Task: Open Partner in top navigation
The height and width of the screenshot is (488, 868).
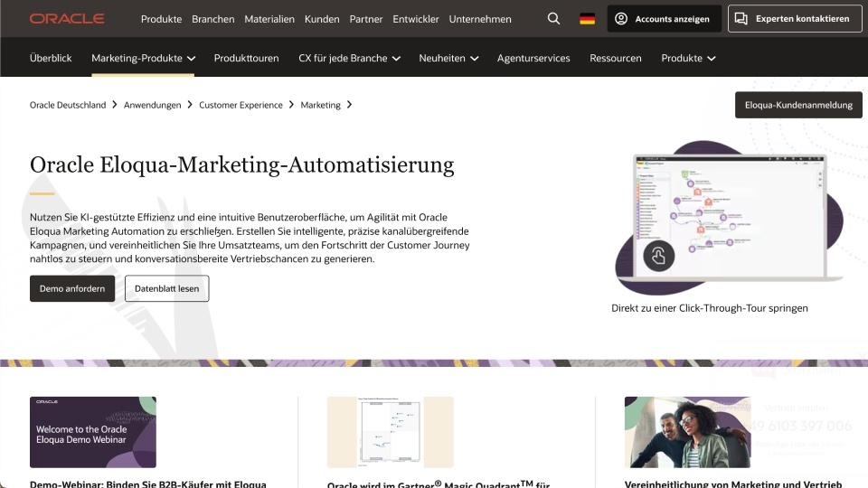Action: pyautogui.click(x=366, y=19)
